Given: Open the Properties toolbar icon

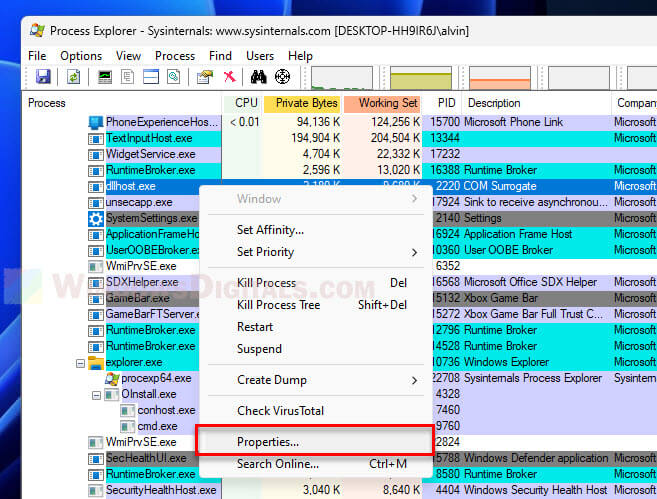Looking at the screenshot, I should click(x=205, y=77).
